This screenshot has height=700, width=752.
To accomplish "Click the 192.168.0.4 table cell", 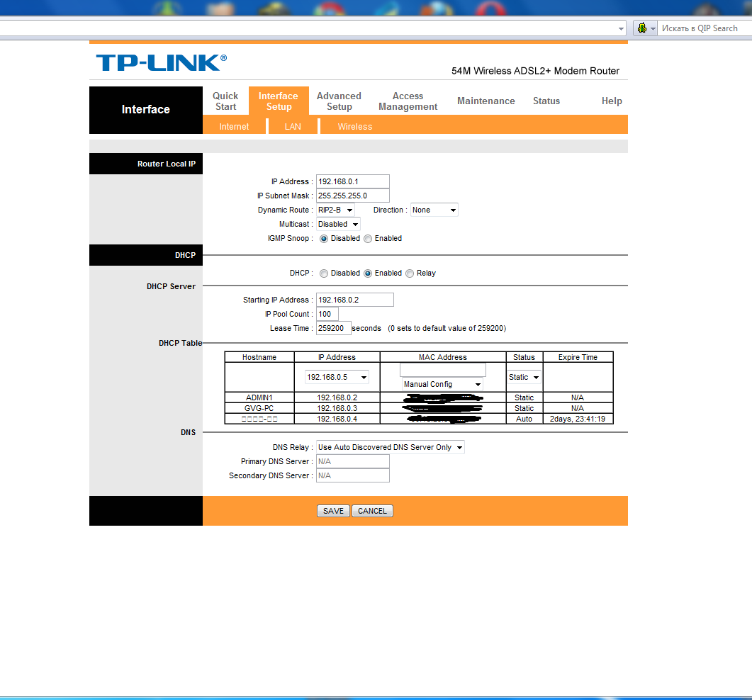I will (x=337, y=419).
